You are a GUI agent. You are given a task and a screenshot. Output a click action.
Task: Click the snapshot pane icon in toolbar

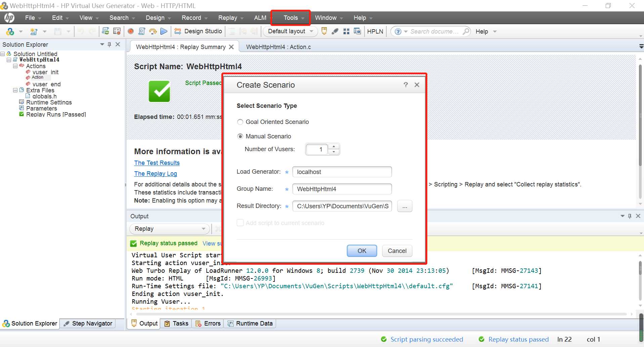tap(357, 31)
